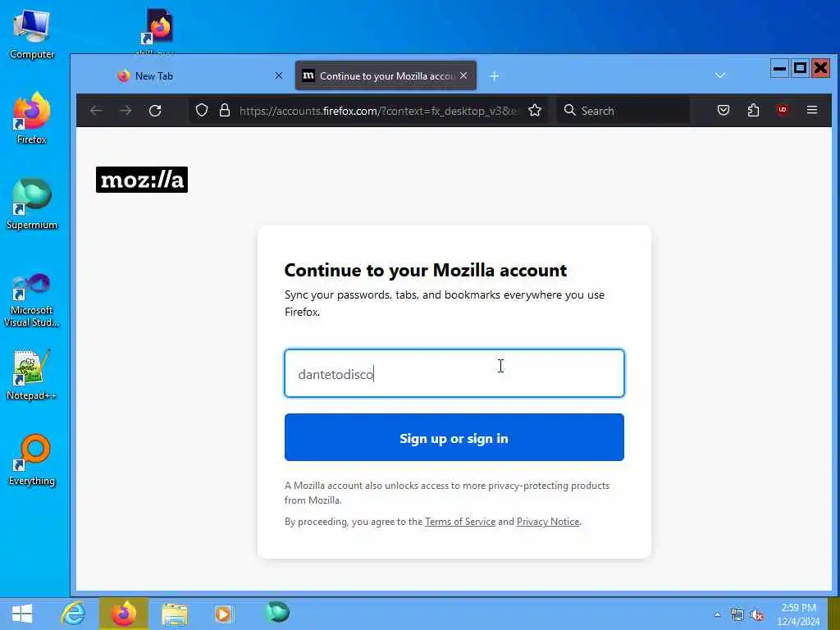Image resolution: width=840 pixels, height=630 pixels.
Task: Open the Terms of Service link
Action: pos(459,522)
